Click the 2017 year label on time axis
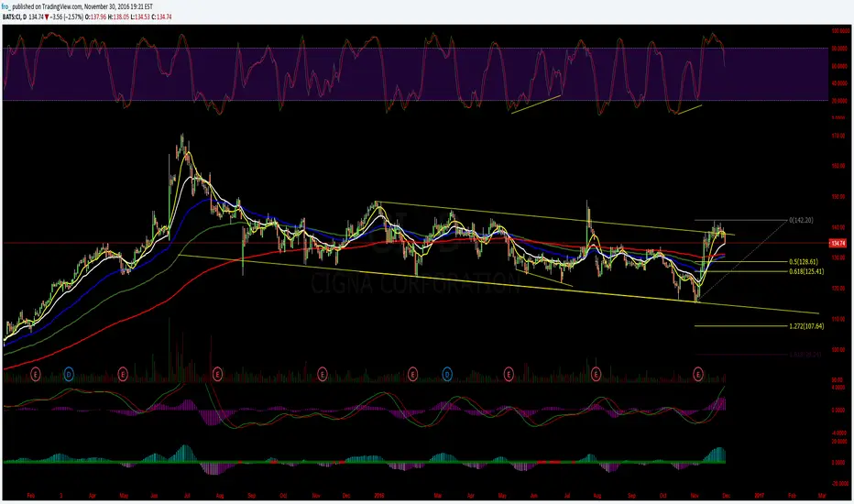The height and width of the screenshot is (504, 854). [759, 495]
